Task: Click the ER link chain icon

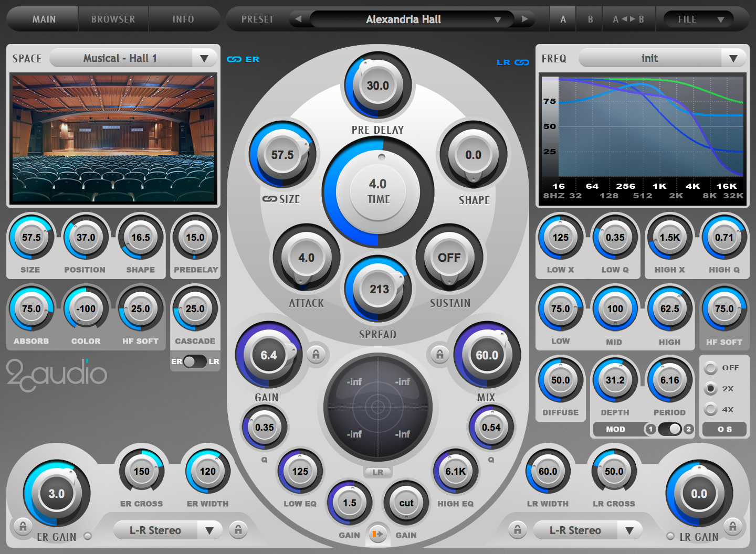Action: click(x=234, y=59)
